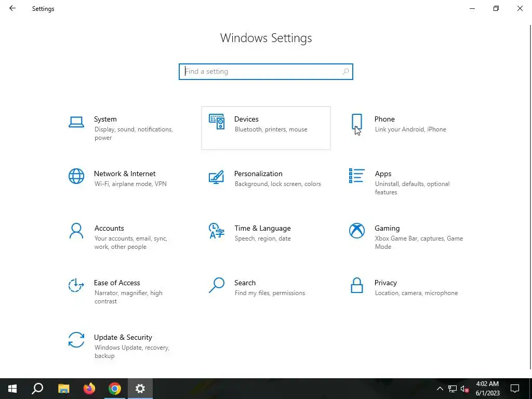Screen dimensions: 532x399
Task: Open the Phone heading
Action: [x=384, y=119]
